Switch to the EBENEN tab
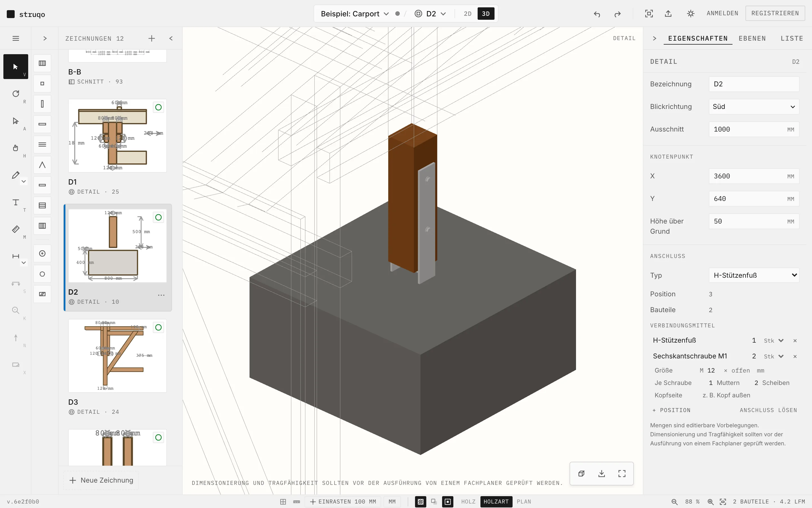This screenshot has width=812, height=508. click(752, 38)
